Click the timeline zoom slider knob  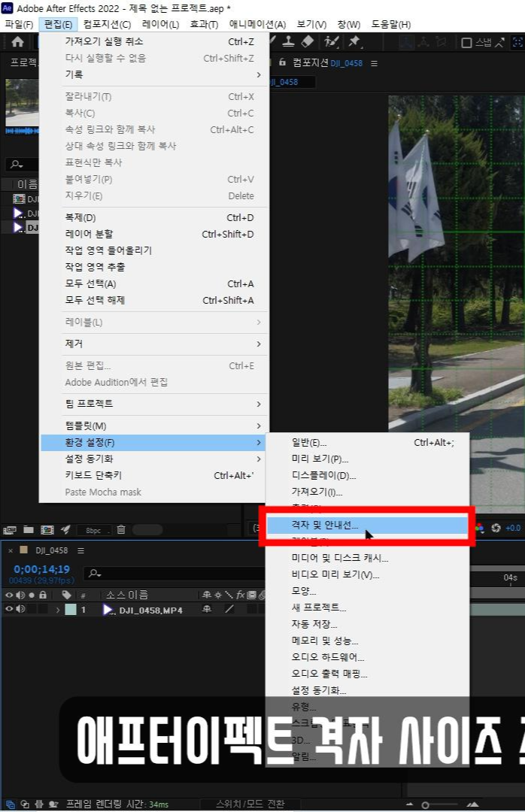coord(425,805)
